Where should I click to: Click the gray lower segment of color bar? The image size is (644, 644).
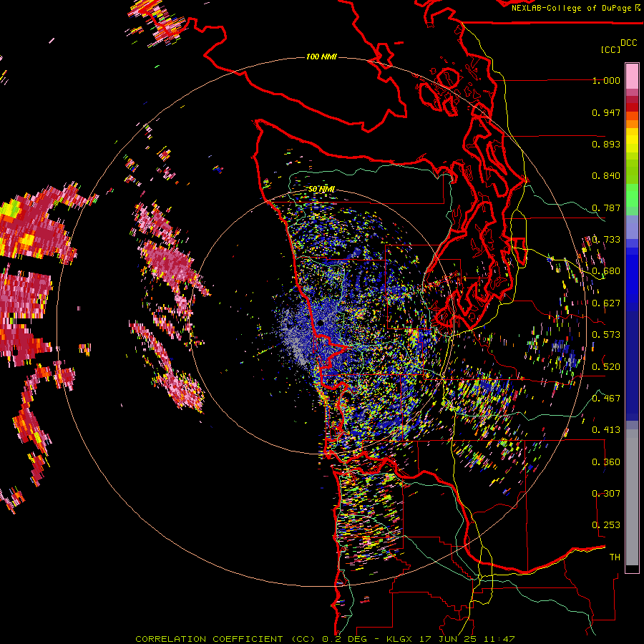pyautogui.click(x=632, y=497)
